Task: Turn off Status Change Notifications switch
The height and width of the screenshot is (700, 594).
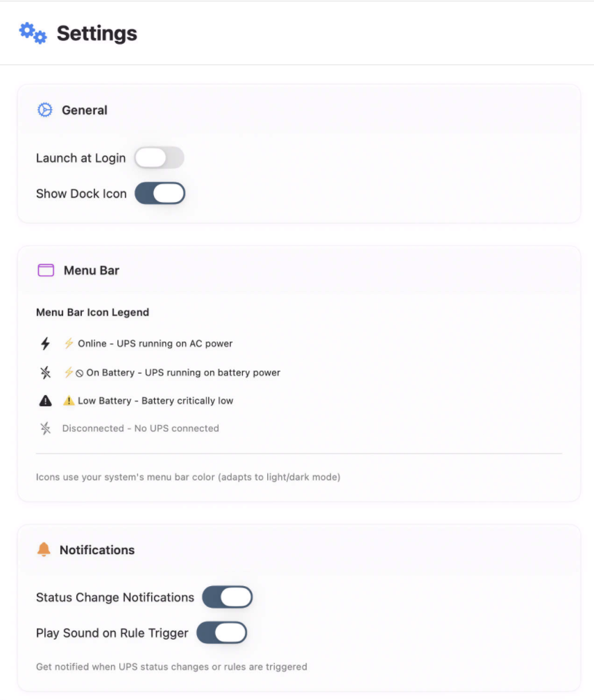Action: pos(227,597)
